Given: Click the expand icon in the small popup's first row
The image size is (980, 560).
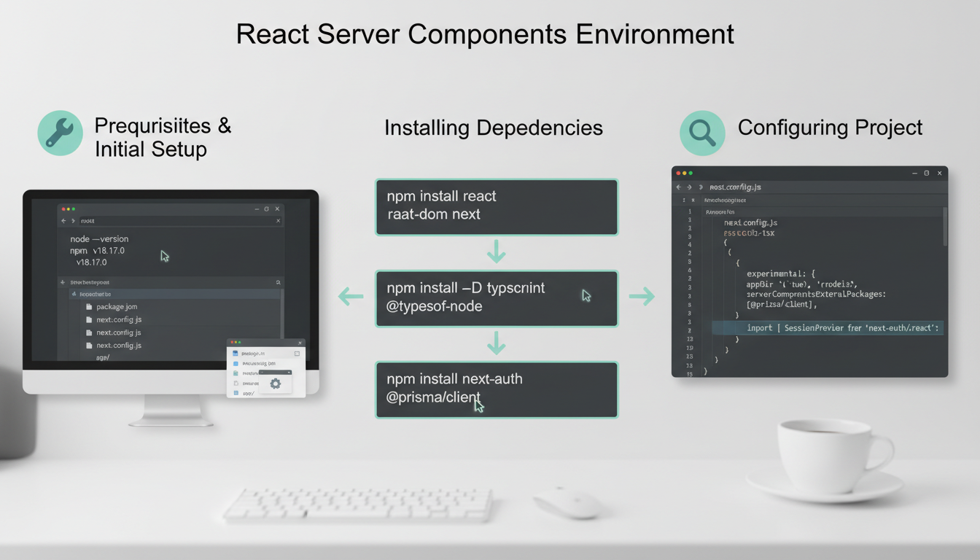Looking at the screenshot, I should tap(297, 353).
